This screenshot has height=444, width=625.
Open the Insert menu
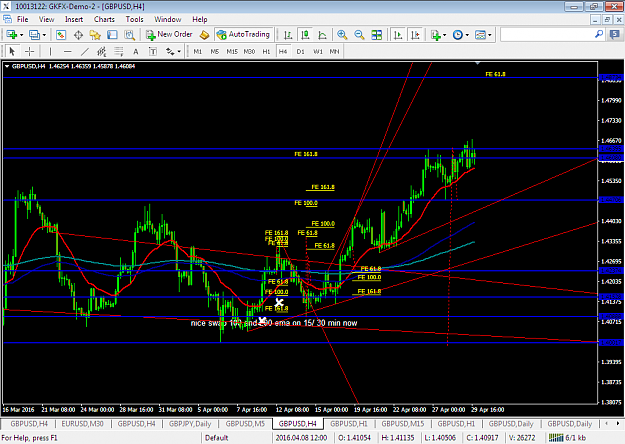[74, 19]
